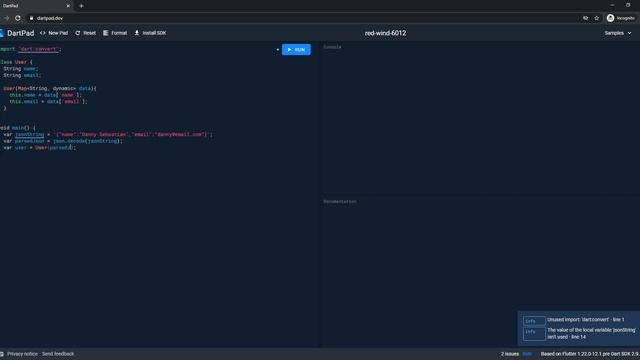Image resolution: width=640 pixels, height=360 pixels.
Task: Open the Console panel label
Action: (x=332, y=47)
